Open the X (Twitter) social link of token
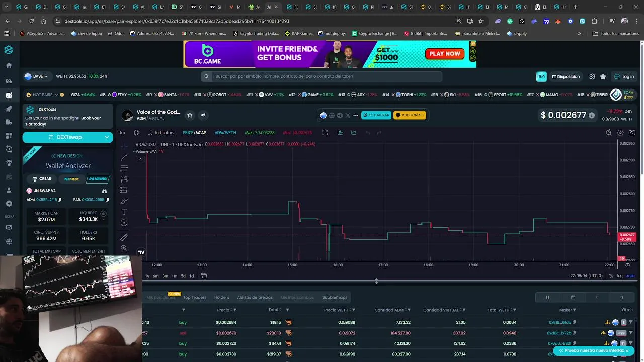Image resolution: width=644 pixels, height=362 pixels. (x=348, y=115)
